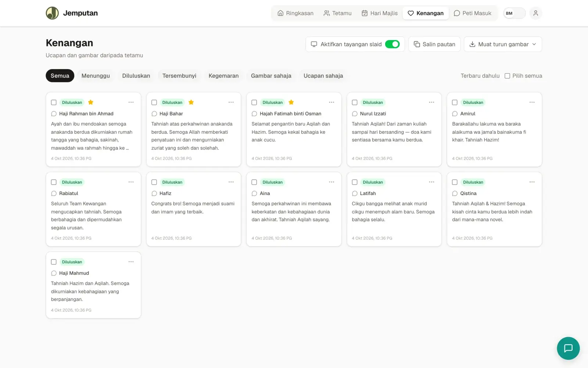Open the Peti Masuk tab

coord(473,13)
